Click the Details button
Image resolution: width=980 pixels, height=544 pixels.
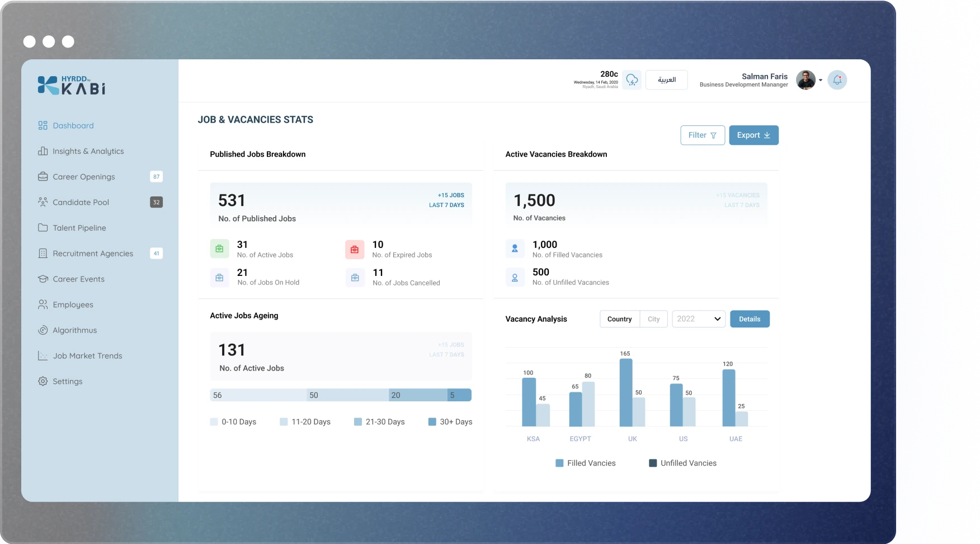pos(750,319)
